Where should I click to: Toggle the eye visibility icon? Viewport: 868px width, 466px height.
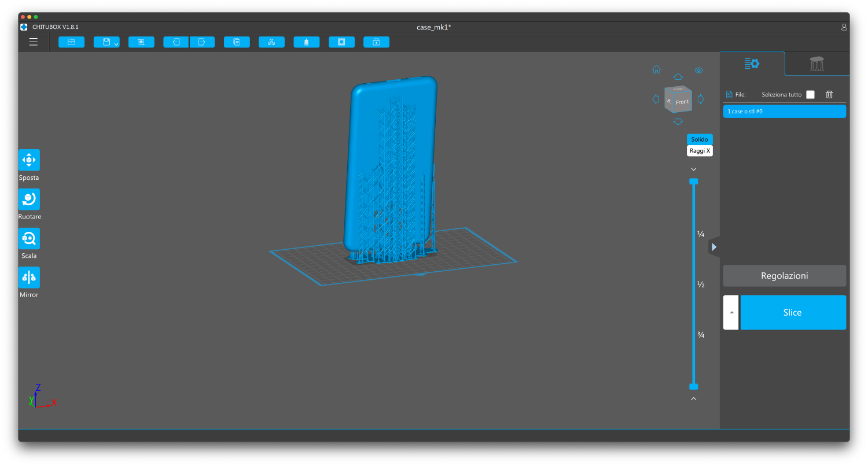[x=699, y=71]
